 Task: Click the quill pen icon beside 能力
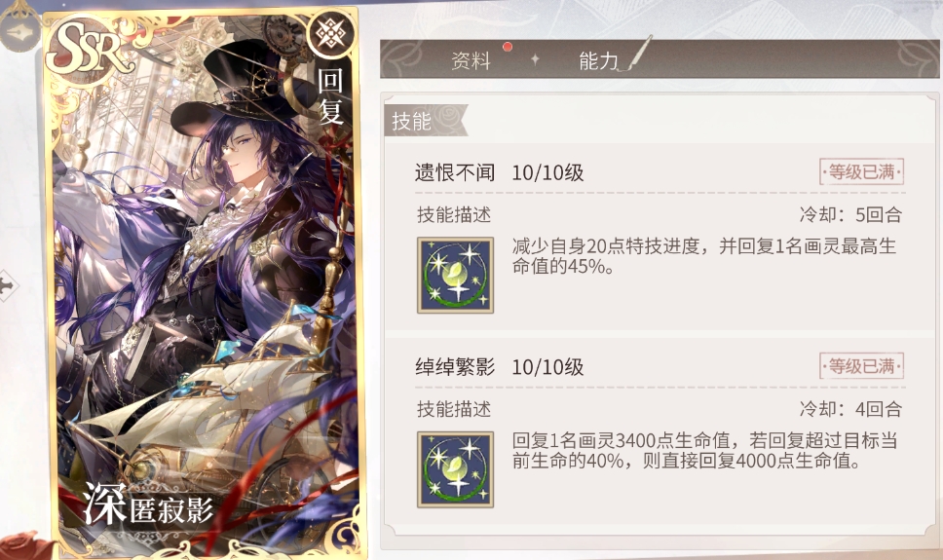(x=640, y=53)
